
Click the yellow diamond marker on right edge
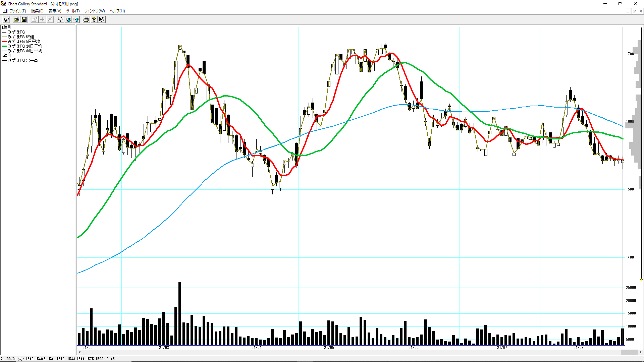(x=641, y=280)
